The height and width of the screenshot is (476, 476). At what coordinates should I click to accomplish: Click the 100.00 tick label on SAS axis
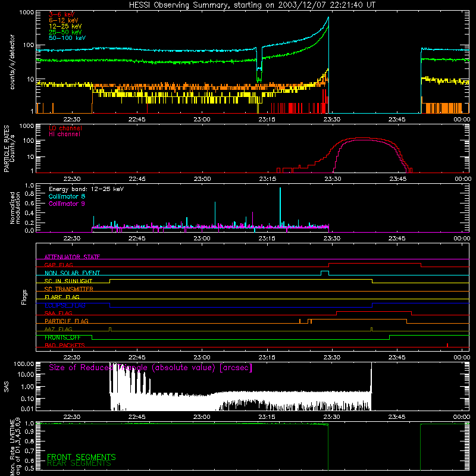tap(24, 364)
